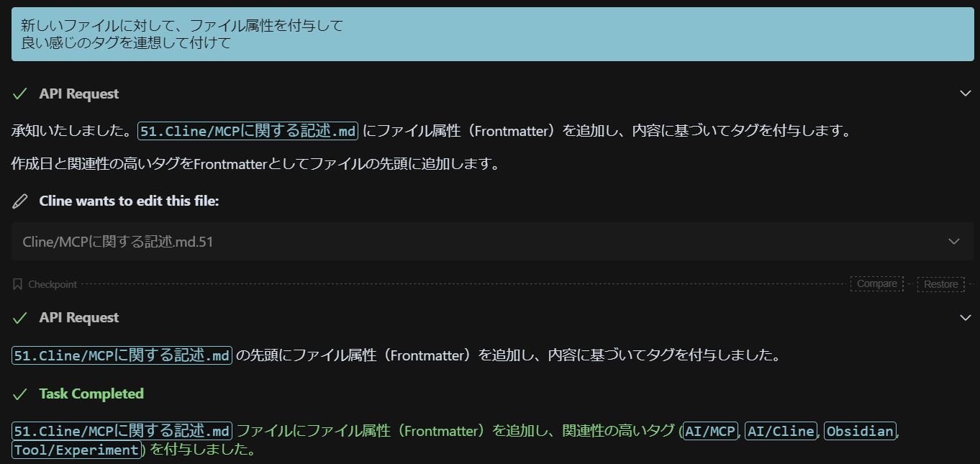Click the green Task Completed checkmark icon
Viewport: 980px width, 464px height.
(x=20, y=394)
